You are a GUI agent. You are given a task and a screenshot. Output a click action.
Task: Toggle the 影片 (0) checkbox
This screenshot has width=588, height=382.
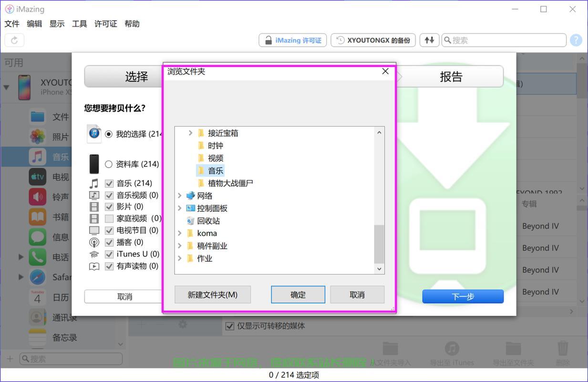pyautogui.click(x=109, y=207)
